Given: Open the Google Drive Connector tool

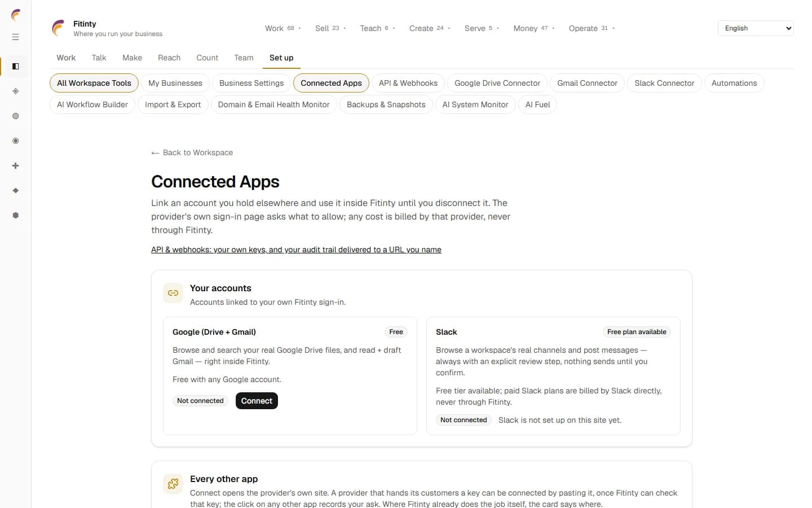Looking at the screenshot, I should point(497,83).
